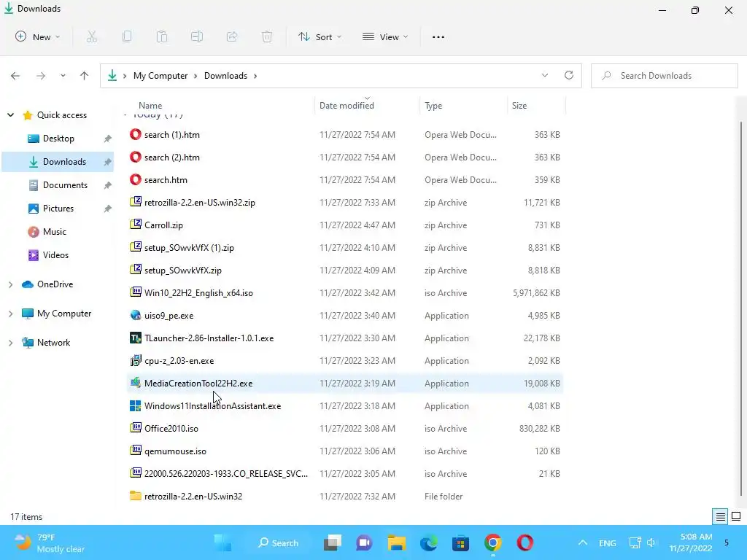Expand My Computer in sidebar
This screenshot has height=560, width=747.
click(x=10, y=314)
